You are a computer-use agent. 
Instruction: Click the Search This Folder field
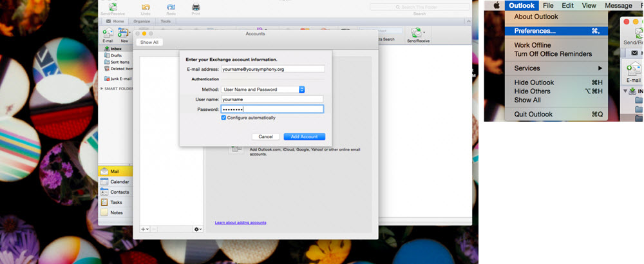tap(419, 7)
